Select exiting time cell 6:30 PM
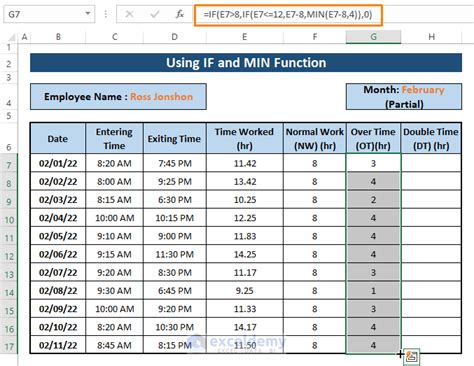Screen dimensions: 474x366 [x=175, y=200]
